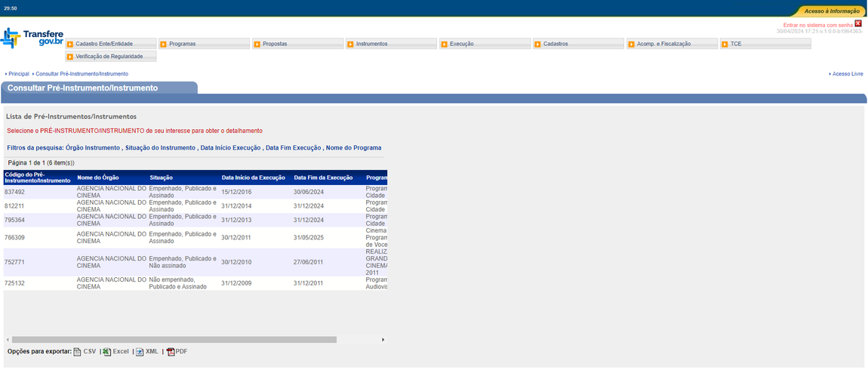Select instrument row with code 837492

15,192
